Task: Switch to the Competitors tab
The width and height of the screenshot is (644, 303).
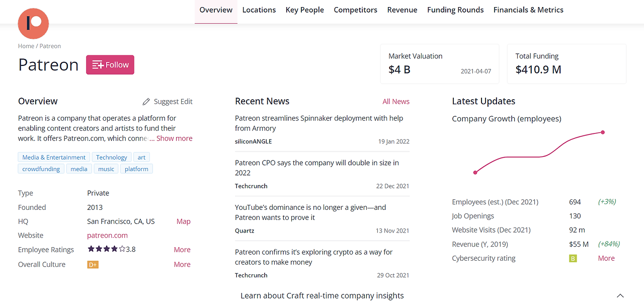Action: pos(355,10)
